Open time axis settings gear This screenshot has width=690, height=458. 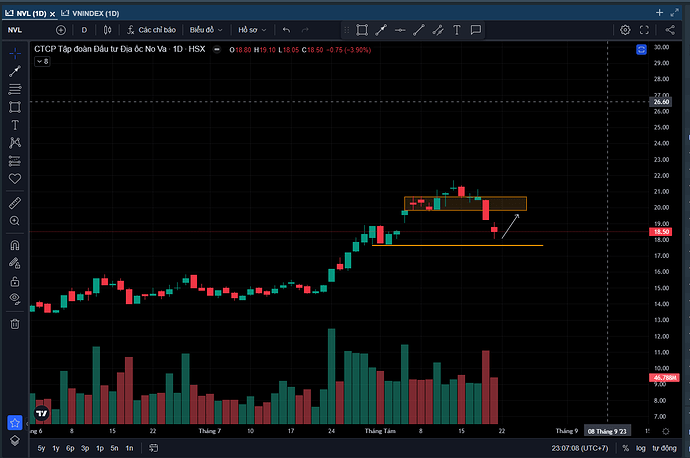coord(665,431)
